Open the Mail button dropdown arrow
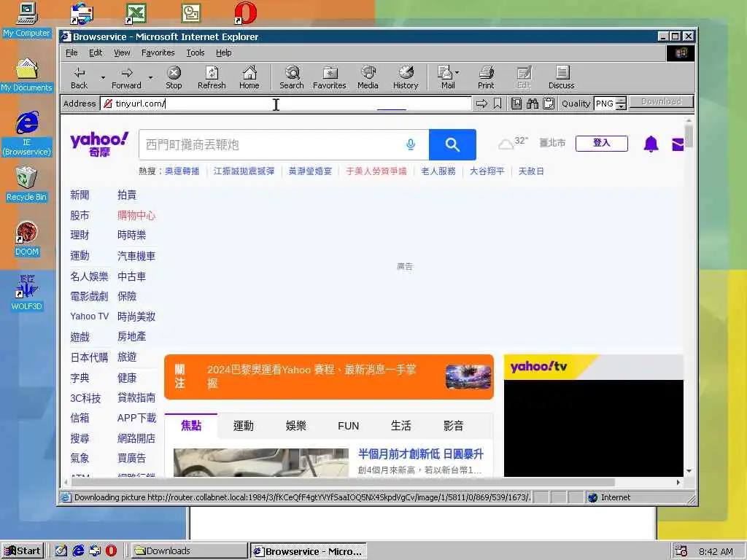The width and height of the screenshot is (747, 560). (x=457, y=73)
